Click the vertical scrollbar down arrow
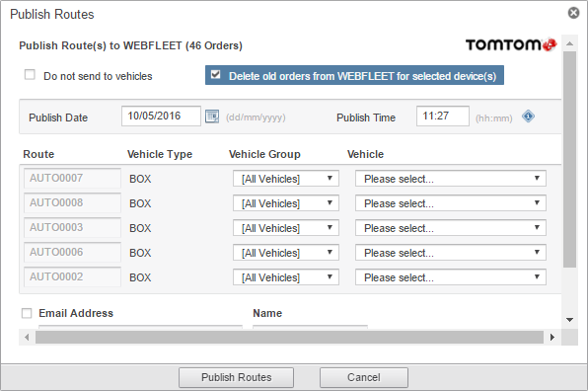This screenshot has height=391, width=588. (570, 320)
